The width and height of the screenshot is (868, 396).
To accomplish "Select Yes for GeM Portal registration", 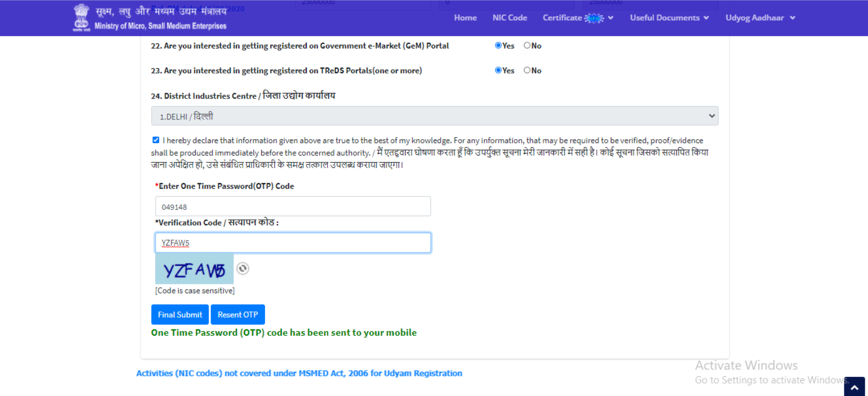I will (x=498, y=46).
